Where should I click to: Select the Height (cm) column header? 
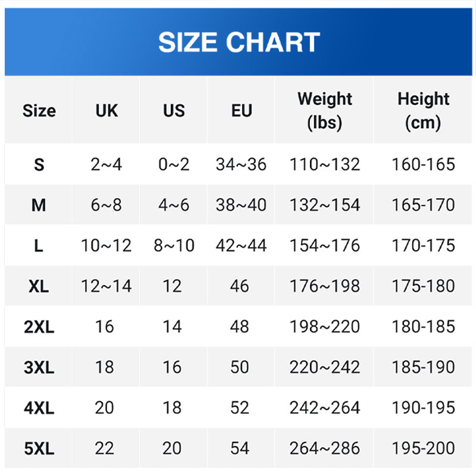(x=423, y=111)
